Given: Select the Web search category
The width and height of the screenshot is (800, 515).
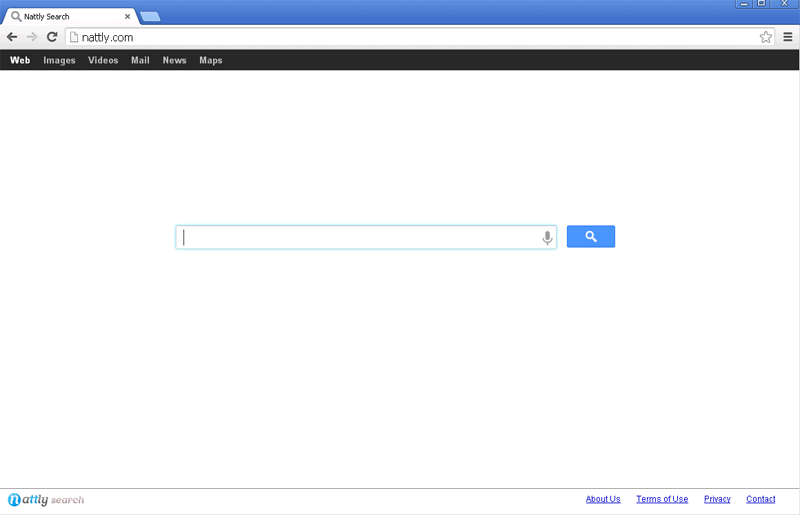Looking at the screenshot, I should click(x=20, y=60).
